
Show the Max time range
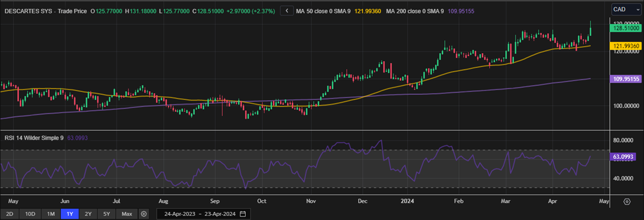[x=127, y=214]
